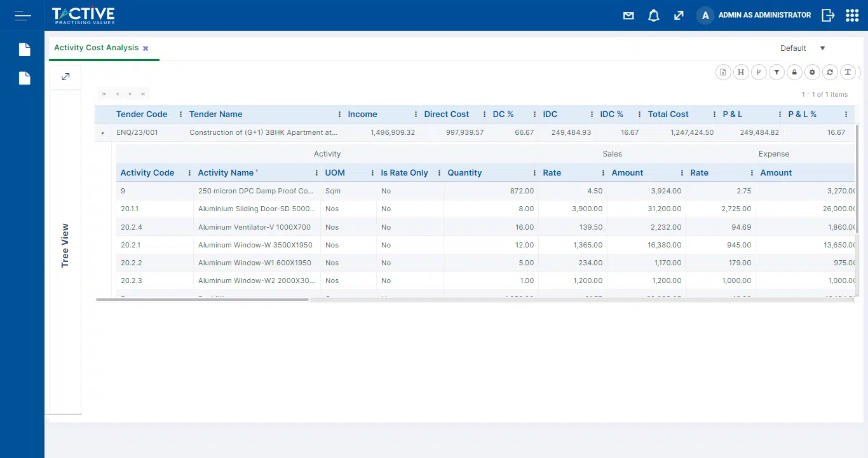Image resolution: width=868 pixels, height=458 pixels.
Task: Click the lock icon in grid toolbar
Action: [794, 73]
